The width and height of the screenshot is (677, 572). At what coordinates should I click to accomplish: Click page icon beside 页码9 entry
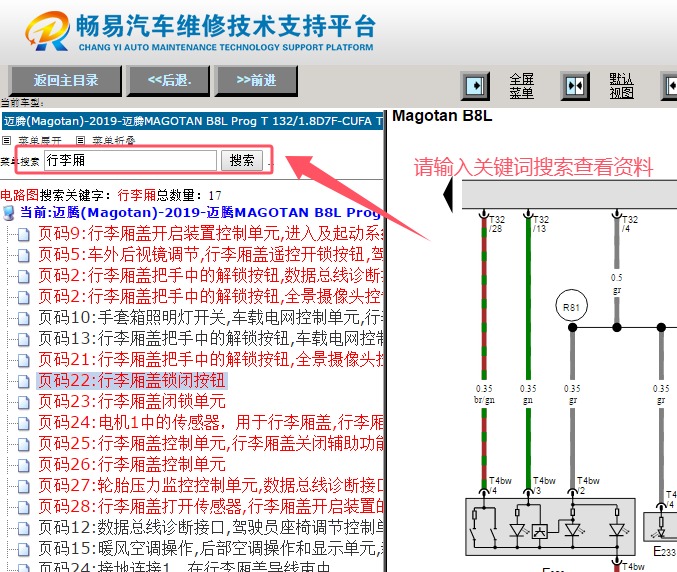click(x=23, y=234)
